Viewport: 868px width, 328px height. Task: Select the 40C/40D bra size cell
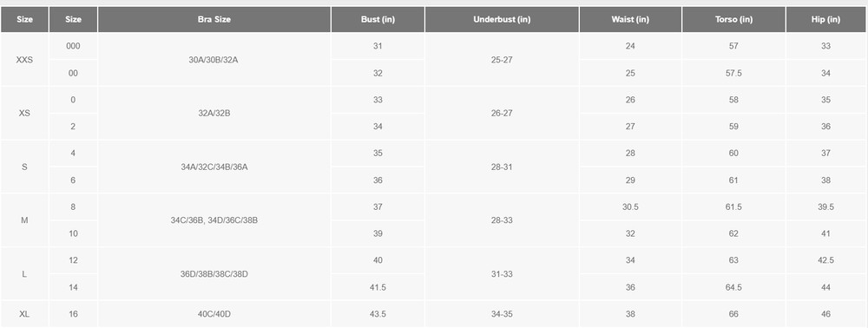[x=214, y=314]
